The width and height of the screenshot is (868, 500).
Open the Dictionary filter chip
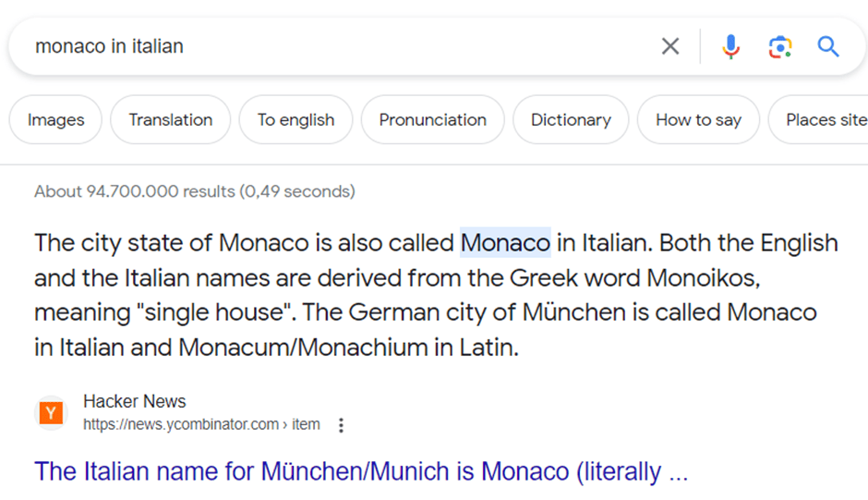571,120
